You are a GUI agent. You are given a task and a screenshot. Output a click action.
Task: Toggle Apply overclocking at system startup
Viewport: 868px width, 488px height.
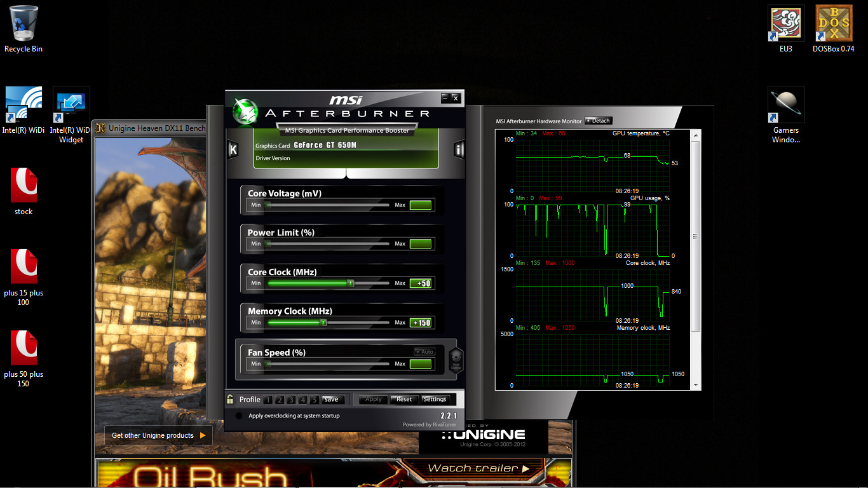coord(239,416)
